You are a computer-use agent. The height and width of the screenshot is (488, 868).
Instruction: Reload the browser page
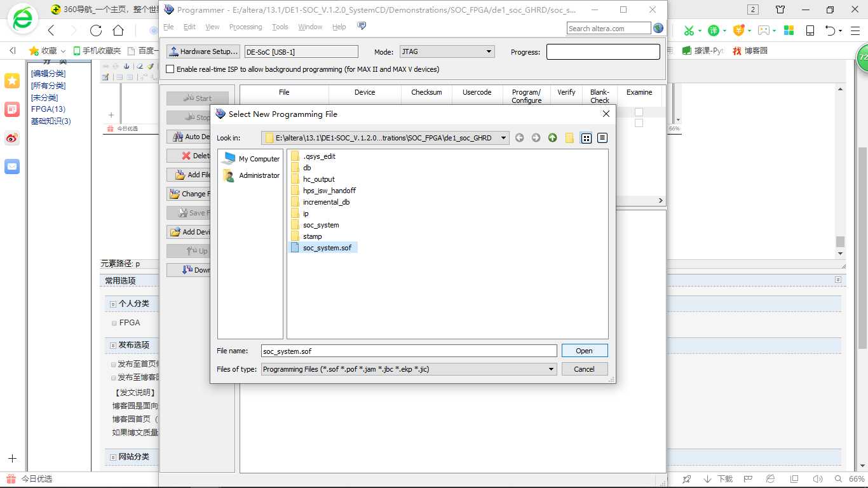point(96,30)
